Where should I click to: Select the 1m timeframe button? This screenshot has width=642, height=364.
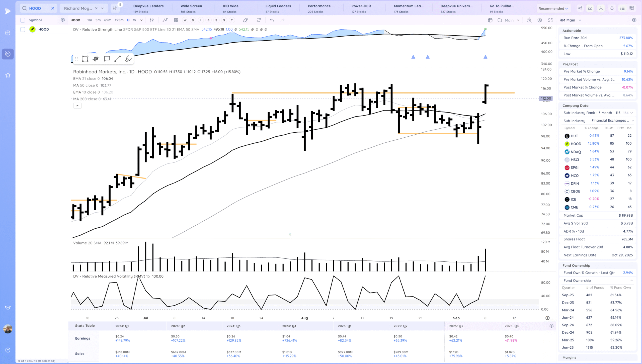(90, 20)
